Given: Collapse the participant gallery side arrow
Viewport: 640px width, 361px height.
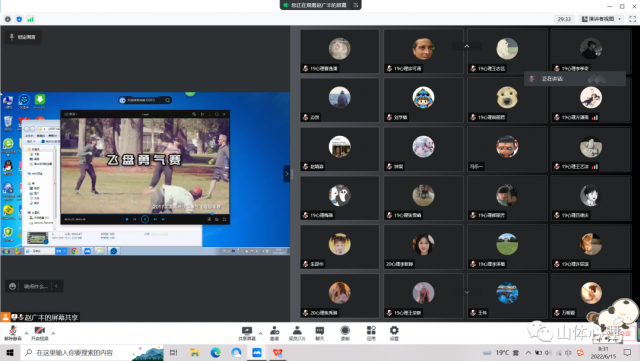Looking at the screenshot, I should (287, 174).
